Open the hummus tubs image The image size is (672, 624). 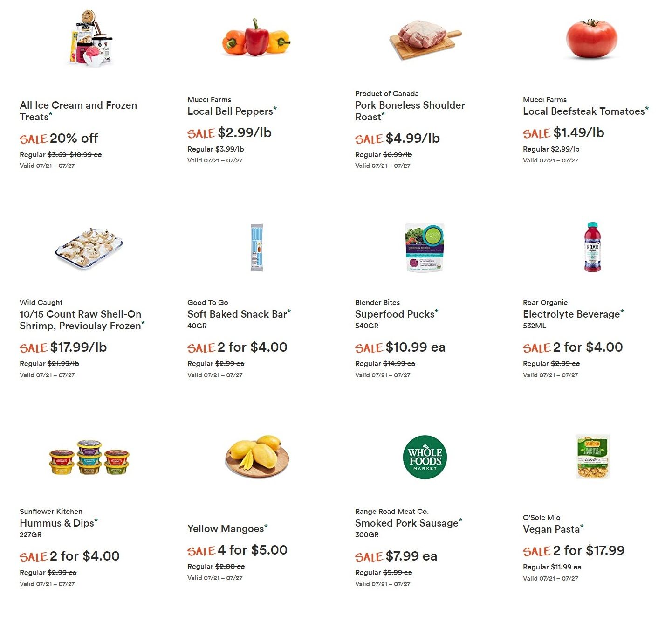click(89, 457)
